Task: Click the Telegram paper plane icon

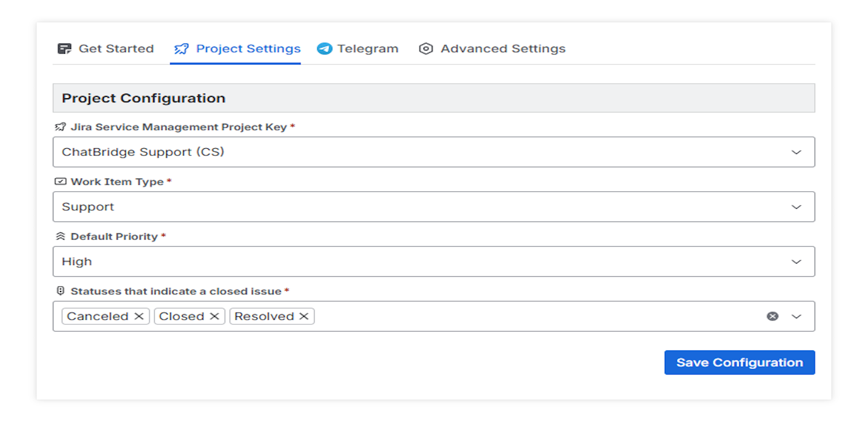Action: tap(325, 49)
